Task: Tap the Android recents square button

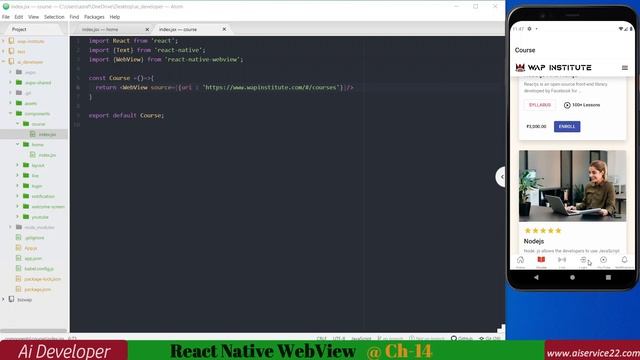Action: point(608,277)
